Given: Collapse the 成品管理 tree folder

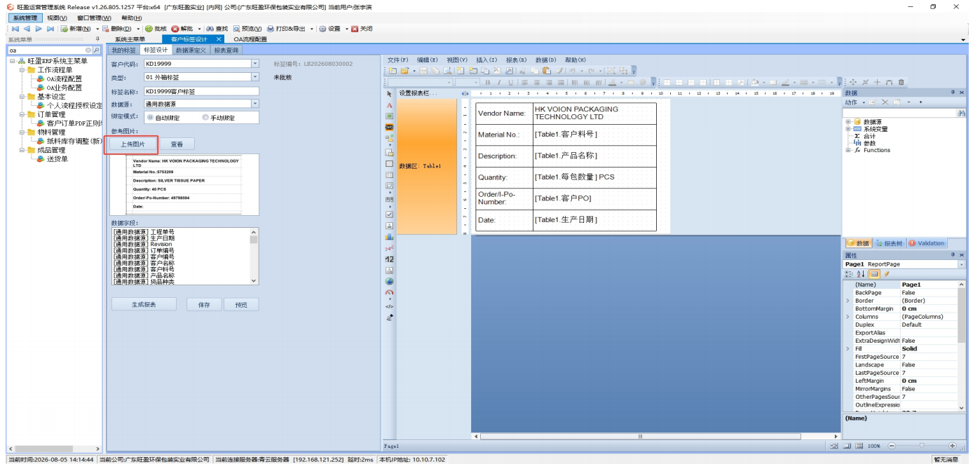Looking at the screenshot, I should tap(22, 150).
